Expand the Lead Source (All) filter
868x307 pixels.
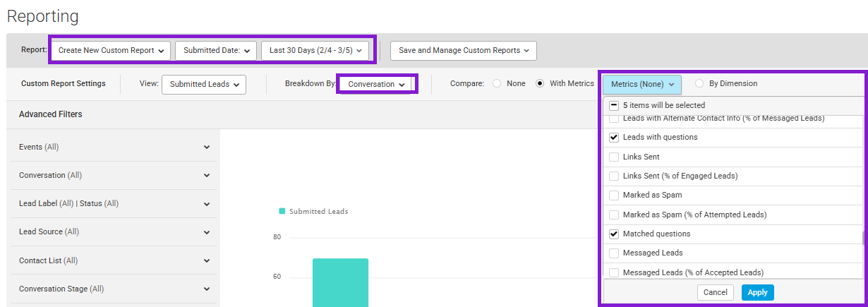113,231
